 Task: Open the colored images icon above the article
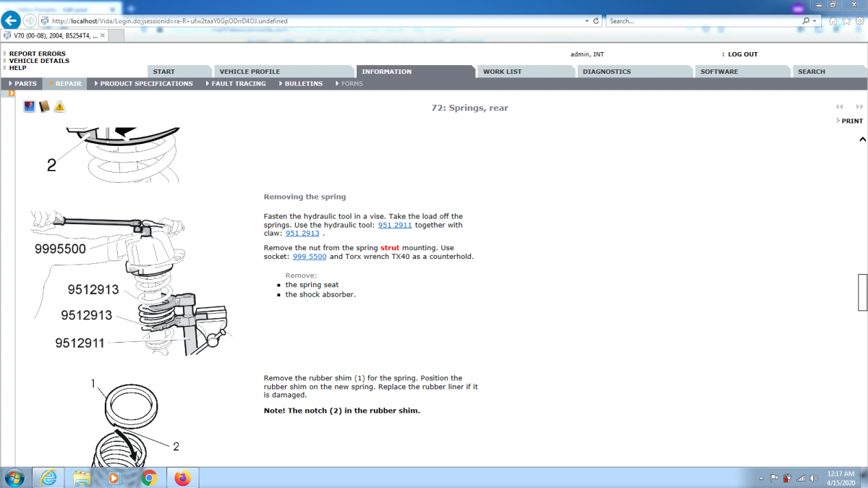click(28, 106)
